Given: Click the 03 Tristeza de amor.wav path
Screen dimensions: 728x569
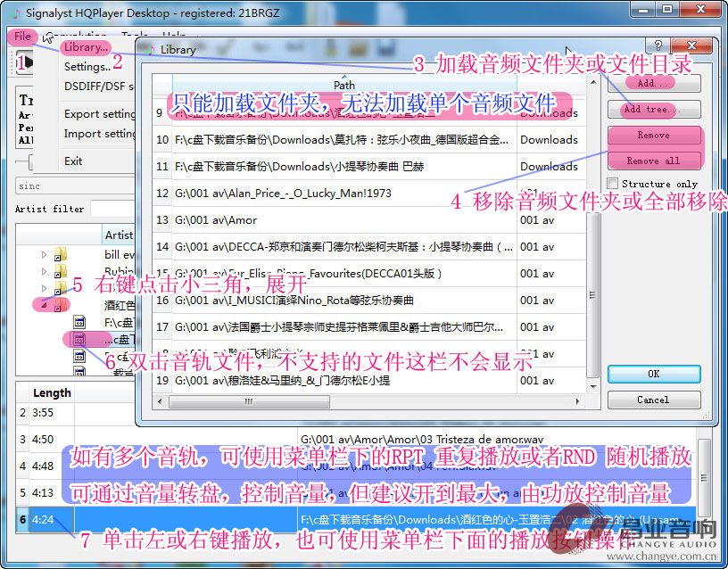Looking at the screenshot, I should tap(422, 439).
